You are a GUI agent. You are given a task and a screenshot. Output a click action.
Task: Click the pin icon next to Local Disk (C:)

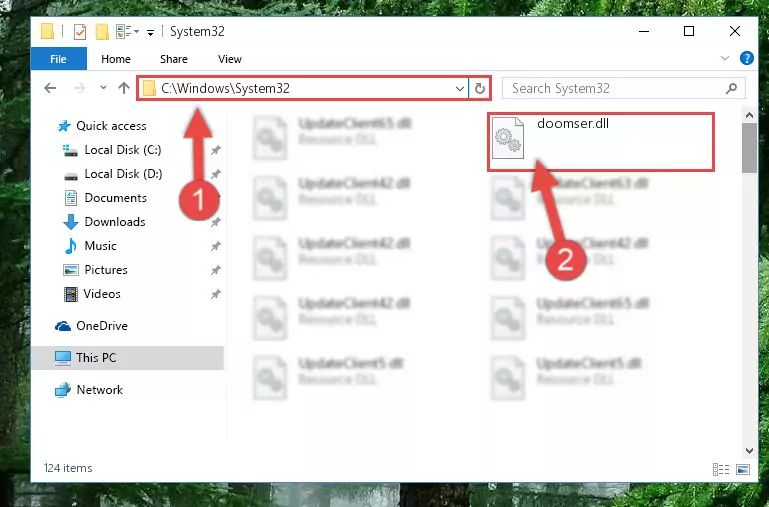click(x=215, y=150)
